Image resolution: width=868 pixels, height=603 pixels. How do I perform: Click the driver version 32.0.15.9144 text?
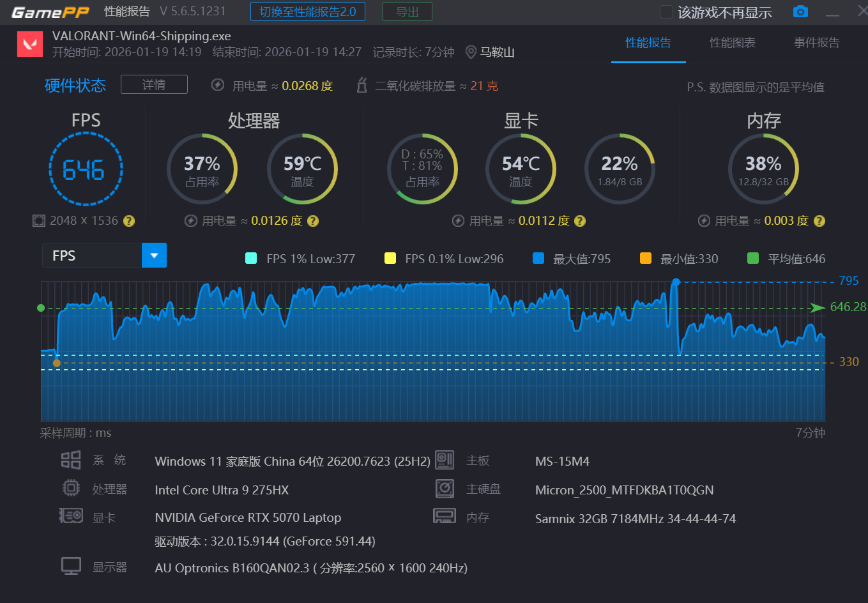point(265,542)
